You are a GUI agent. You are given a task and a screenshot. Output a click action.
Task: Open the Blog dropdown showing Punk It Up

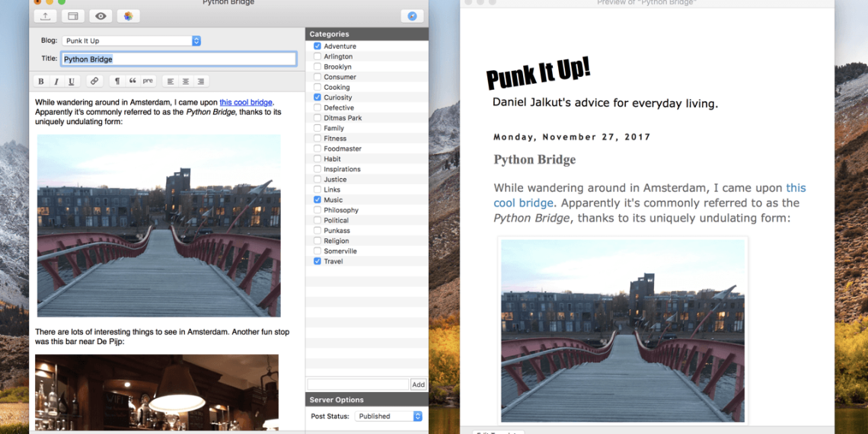(131, 41)
